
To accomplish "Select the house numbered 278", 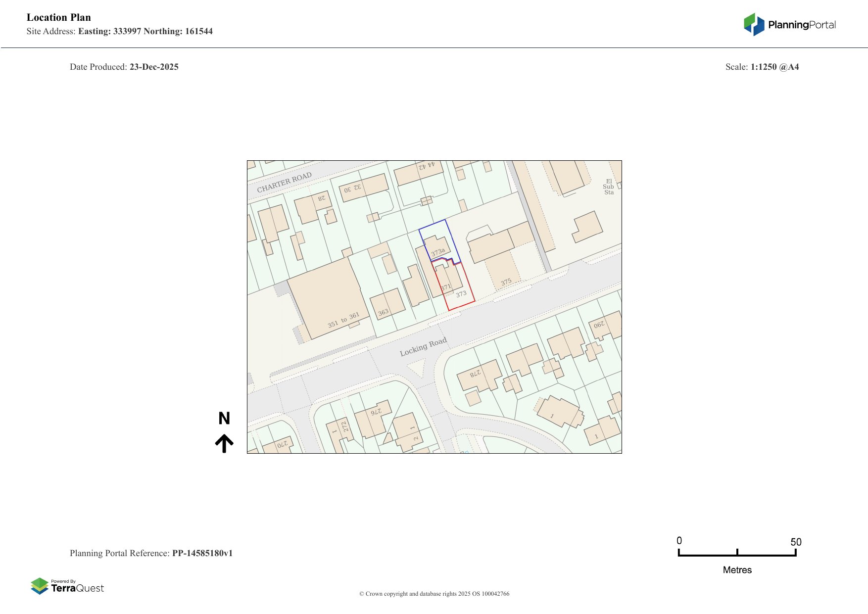I will [478, 376].
